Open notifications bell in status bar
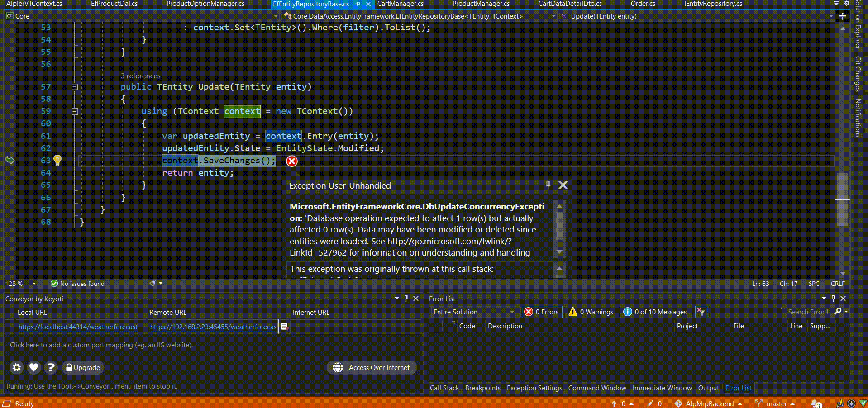 [x=816, y=403]
